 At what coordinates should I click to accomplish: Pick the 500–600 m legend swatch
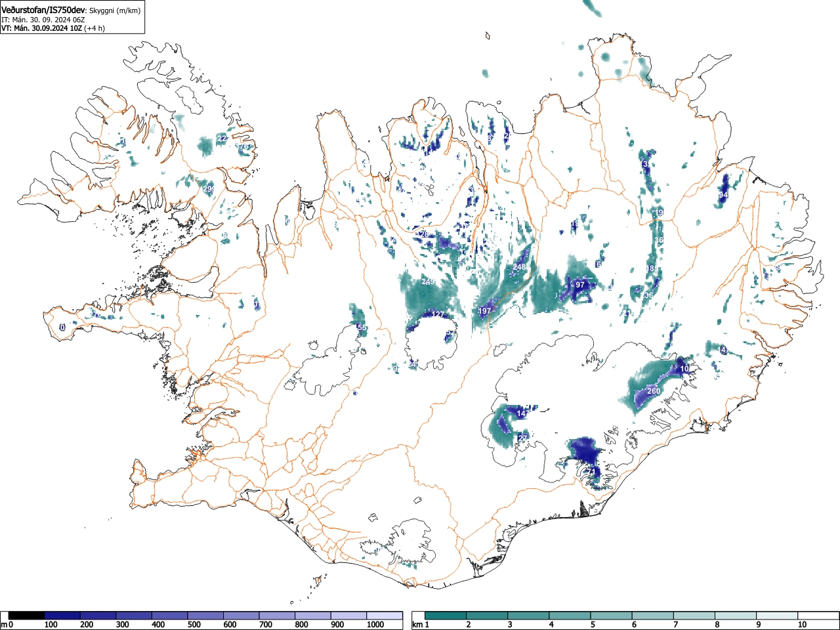coord(205,616)
